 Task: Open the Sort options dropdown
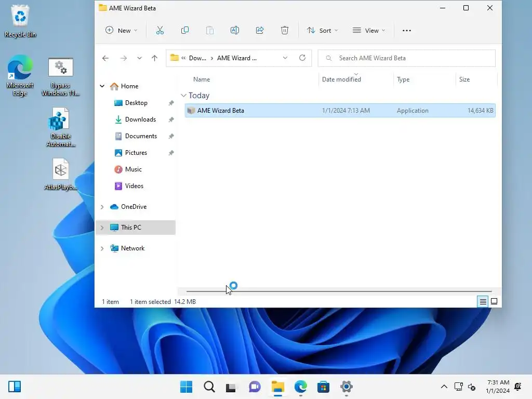click(322, 31)
